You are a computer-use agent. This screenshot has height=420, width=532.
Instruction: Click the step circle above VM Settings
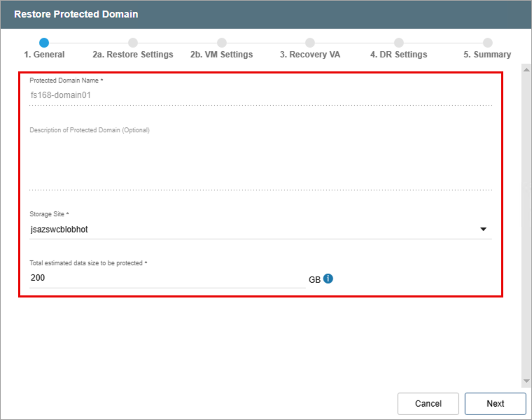pos(222,43)
